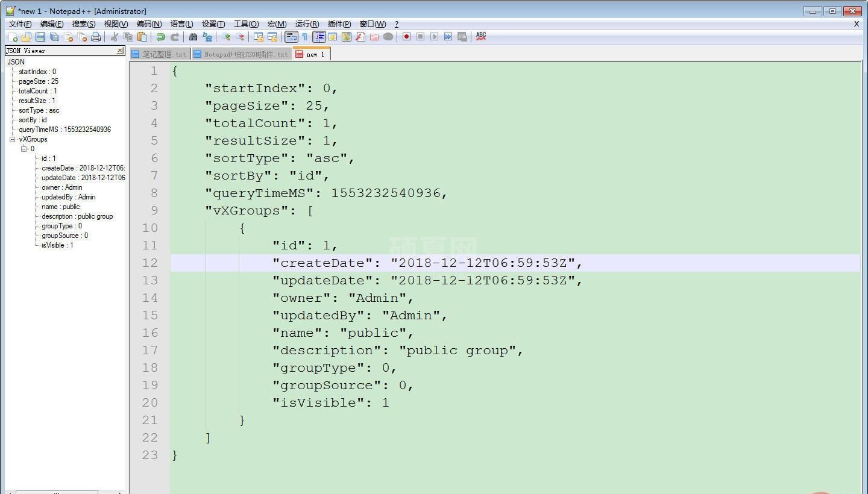Create a new document with toolbar icon
The height and width of the screenshot is (494, 868).
(13, 37)
